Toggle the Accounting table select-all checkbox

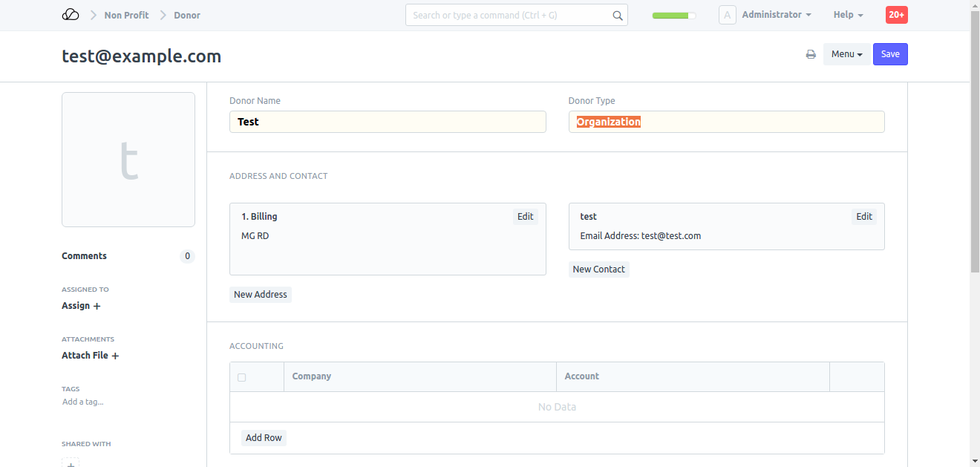(241, 377)
